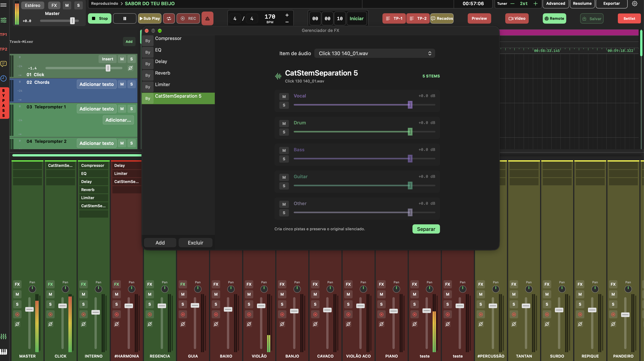Open the clock history sidebar icon
Screen dimensions: 644x361
tap(3, 78)
